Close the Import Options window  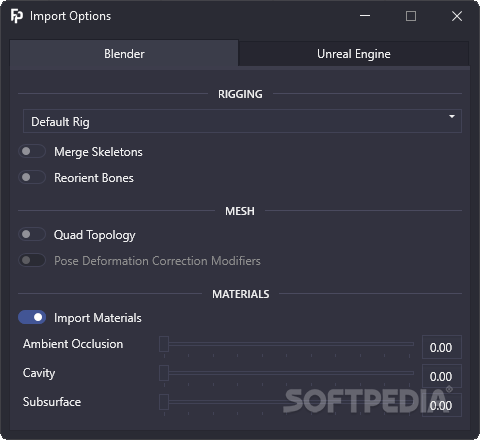click(457, 16)
